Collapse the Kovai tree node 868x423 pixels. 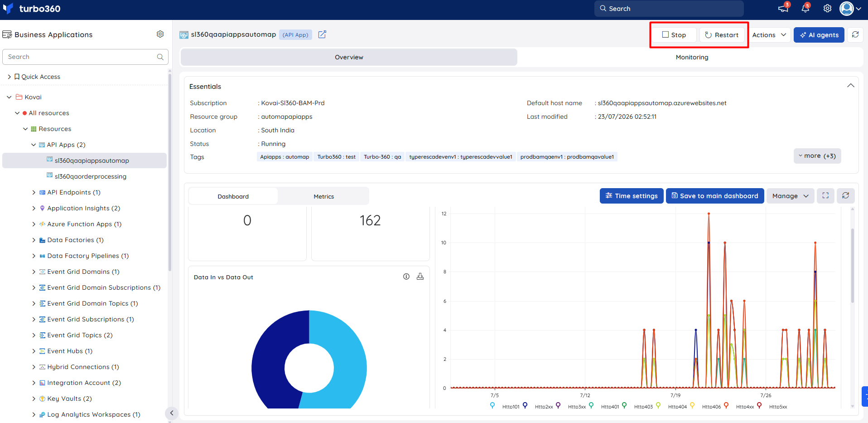[x=9, y=97]
